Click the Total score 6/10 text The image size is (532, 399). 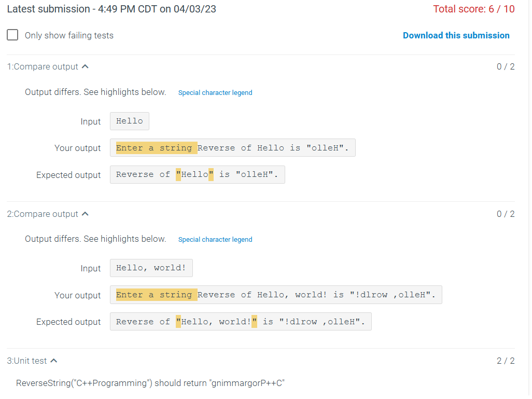(x=473, y=9)
